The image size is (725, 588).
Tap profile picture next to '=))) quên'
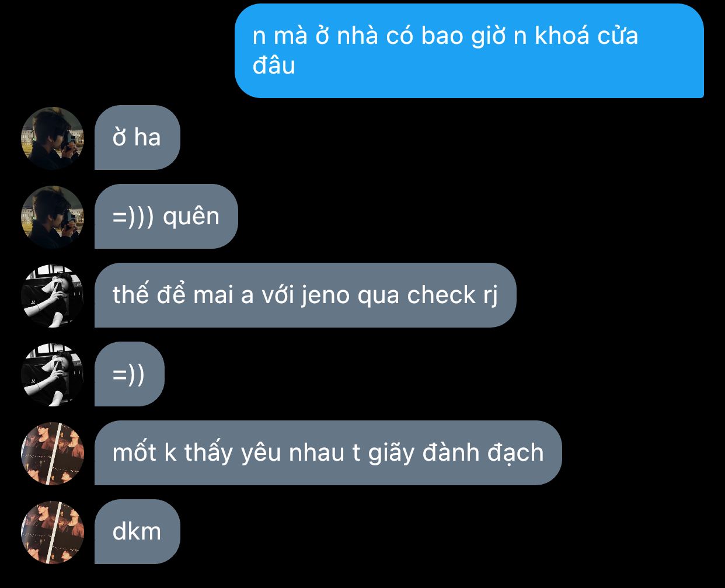53,217
